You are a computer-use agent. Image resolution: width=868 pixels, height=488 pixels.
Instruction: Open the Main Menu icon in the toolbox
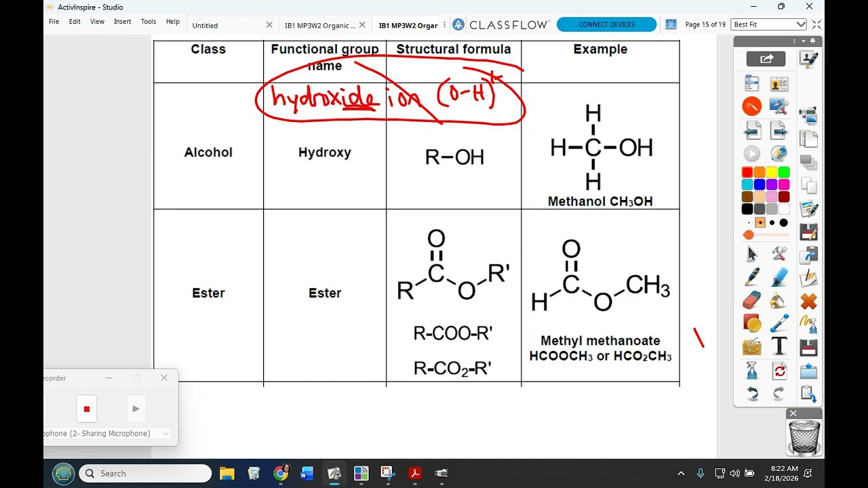[x=752, y=83]
